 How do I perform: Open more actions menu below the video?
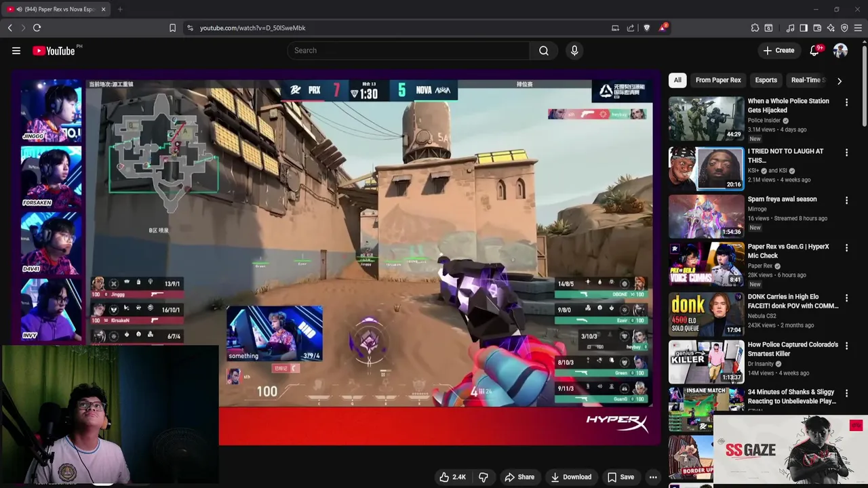pos(653,477)
